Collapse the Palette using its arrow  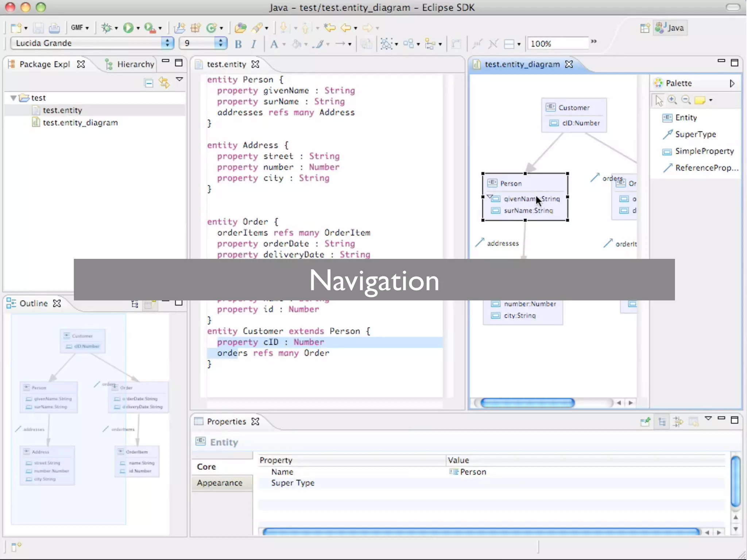click(x=732, y=83)
